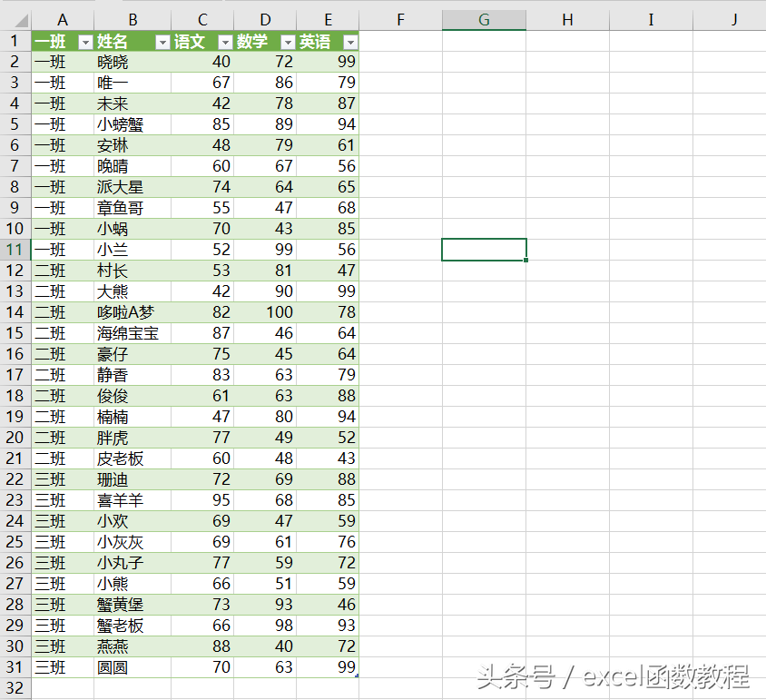Open the 姓名 column filter dropdown
766x700 pixels.
click(162, 43)
